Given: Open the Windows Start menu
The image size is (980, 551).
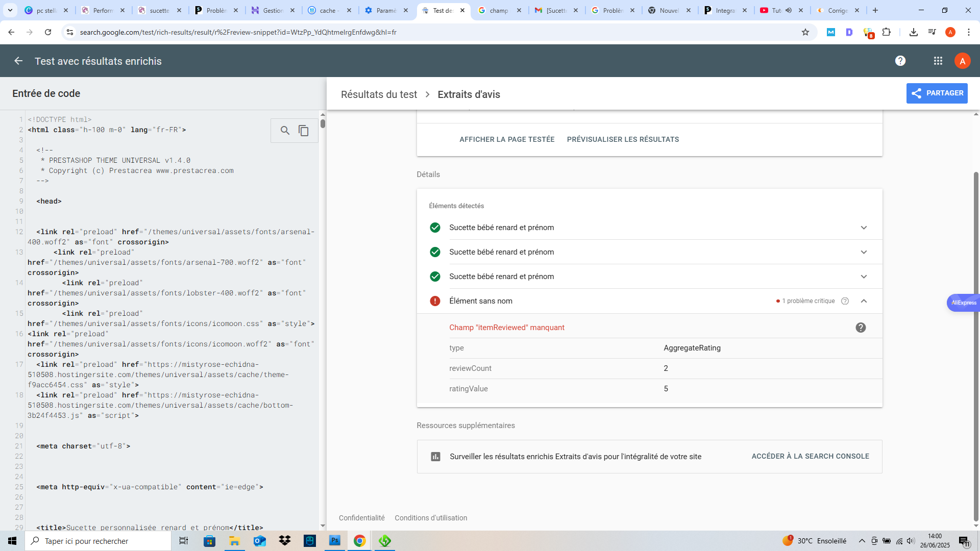Looking at the screenshot, I should click(x=12, y=541).
